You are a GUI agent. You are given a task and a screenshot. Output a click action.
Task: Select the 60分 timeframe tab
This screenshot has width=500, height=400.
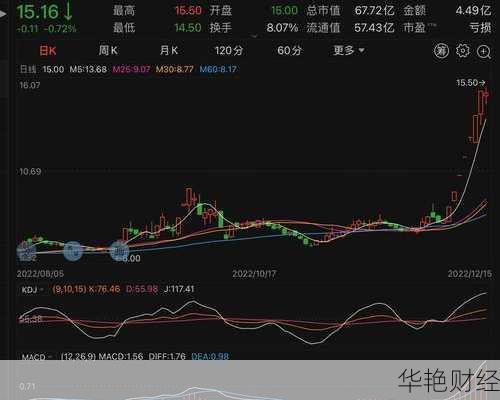pyautogui.click(x=289, y=51)
